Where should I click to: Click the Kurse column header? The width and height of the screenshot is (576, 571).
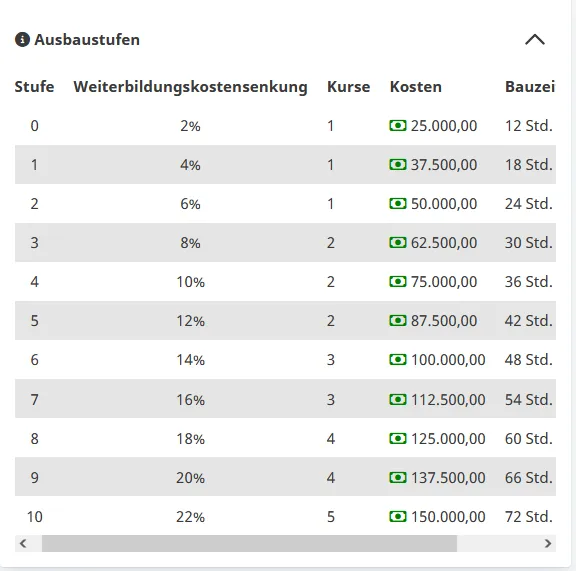[x=349, y=87]
